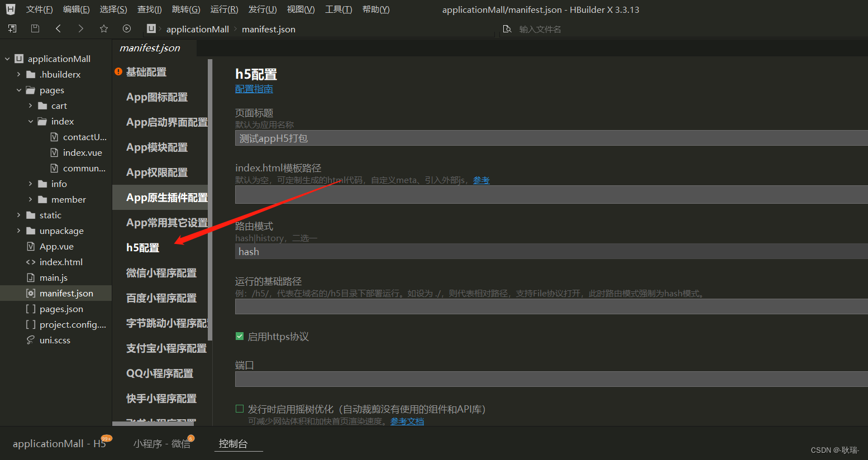The image size is (868, 460).
Task: Open the 编辑(E) menu
Action: tap(76, 9)
